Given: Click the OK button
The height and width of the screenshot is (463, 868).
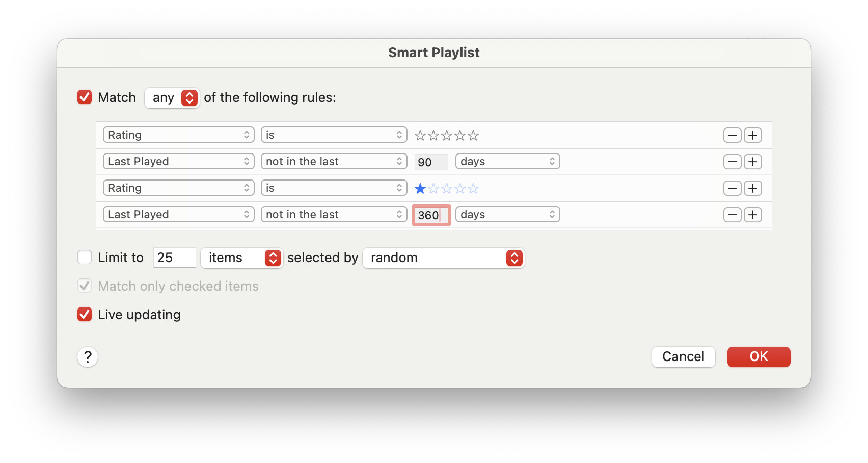Looking at the screenshot, I should point(758,357).
